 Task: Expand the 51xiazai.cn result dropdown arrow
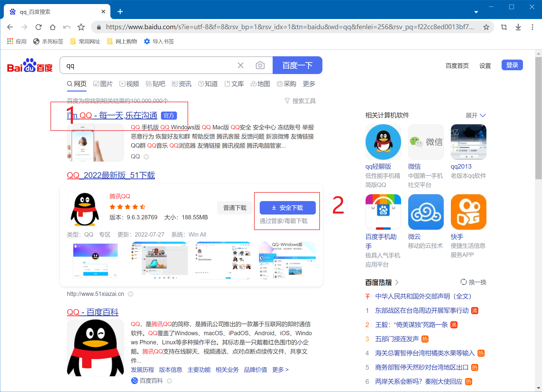[x=130, y=294]
